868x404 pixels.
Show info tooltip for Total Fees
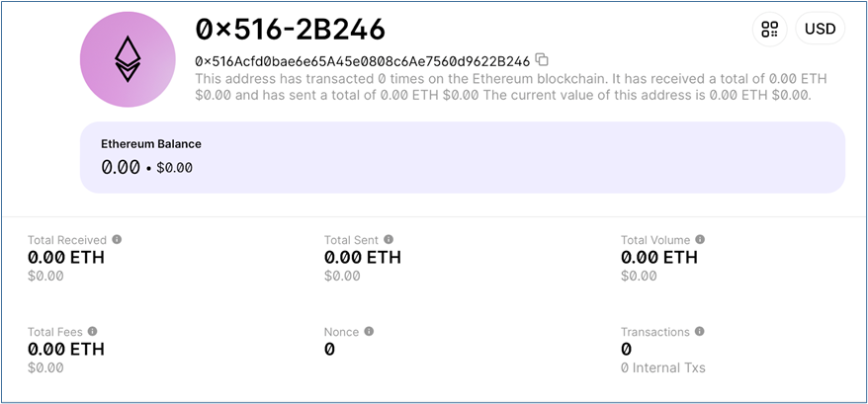point(93,331)
